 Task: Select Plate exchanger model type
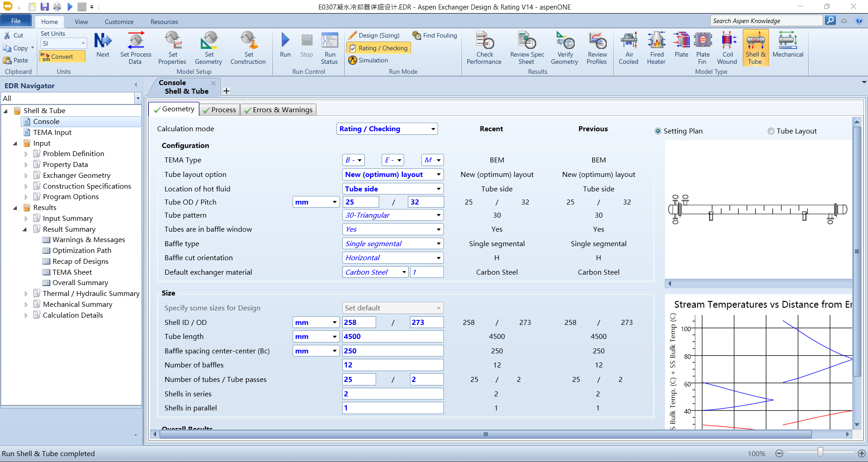681,45
